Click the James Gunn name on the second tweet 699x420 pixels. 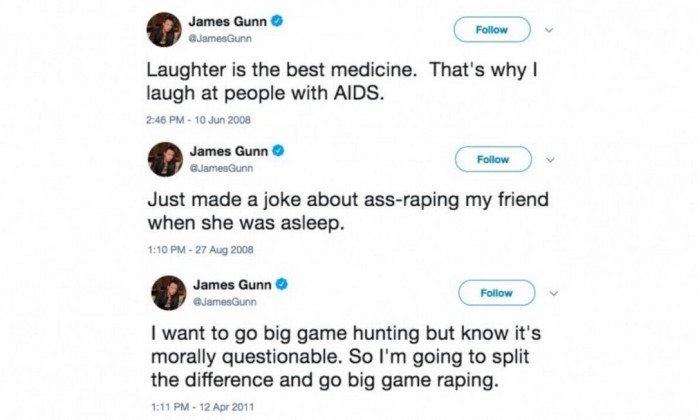[229, 151]
